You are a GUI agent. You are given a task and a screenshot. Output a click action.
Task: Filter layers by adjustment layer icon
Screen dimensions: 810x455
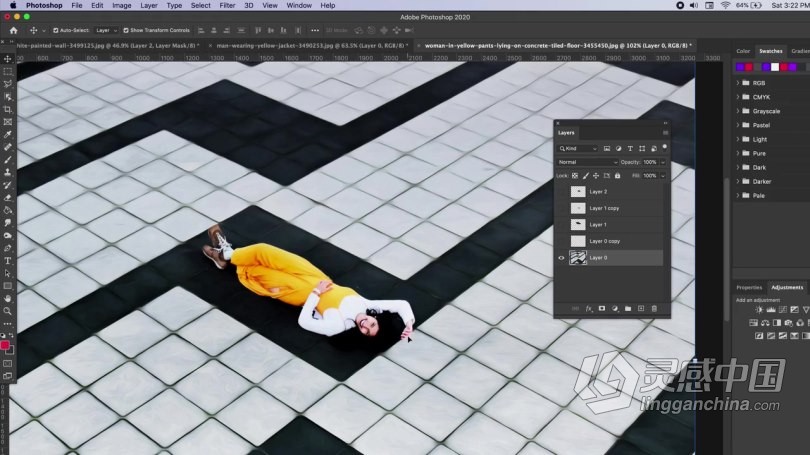(x=618, y=149)
